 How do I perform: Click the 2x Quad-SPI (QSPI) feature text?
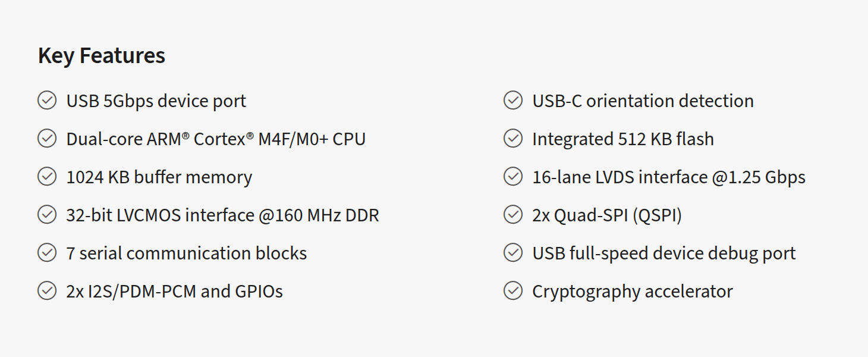click(x=606, y=215)
